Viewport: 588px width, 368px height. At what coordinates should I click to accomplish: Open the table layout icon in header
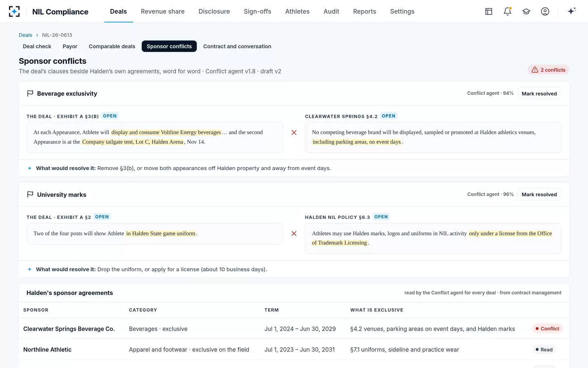coord(489,11)
